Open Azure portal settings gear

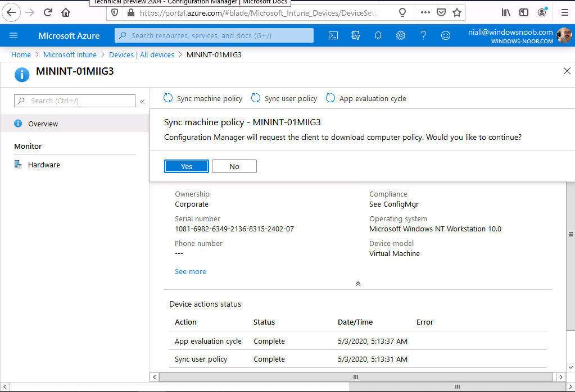[400, 35]
